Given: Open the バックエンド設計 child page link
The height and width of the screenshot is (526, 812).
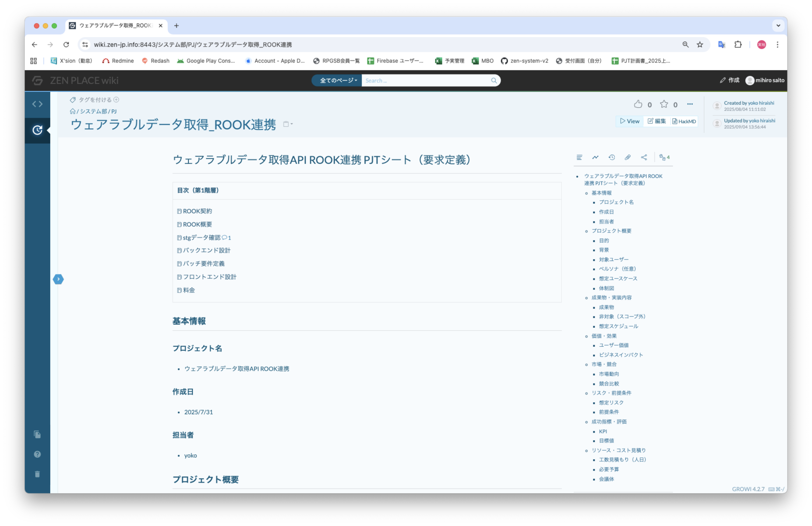Looking at the screenshot, I should pos(206,251).
